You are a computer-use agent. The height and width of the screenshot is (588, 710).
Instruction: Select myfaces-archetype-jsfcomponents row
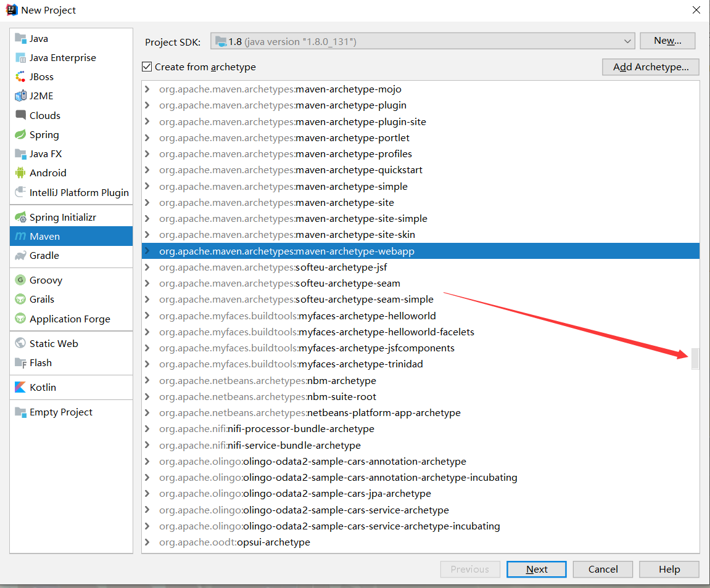point(421,348)
